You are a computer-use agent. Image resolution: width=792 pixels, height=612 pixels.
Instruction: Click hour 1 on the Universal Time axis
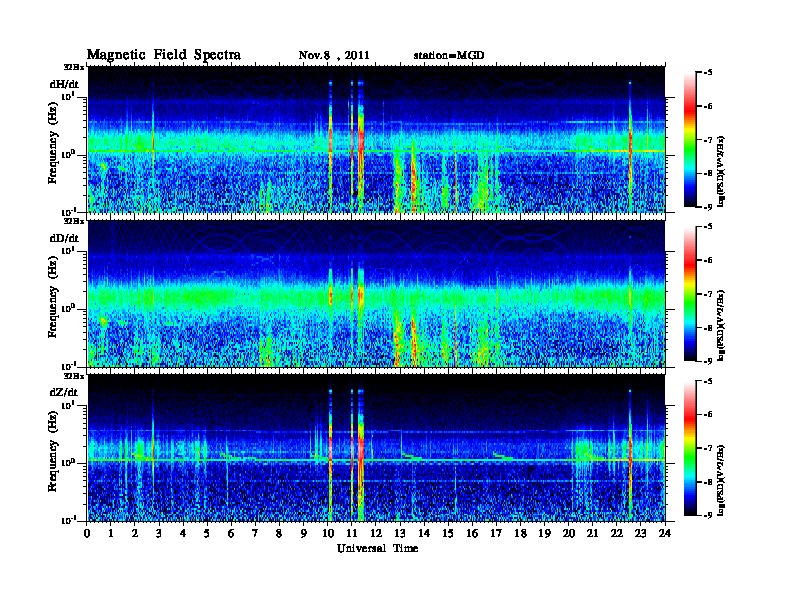pyautogui.click(x=111, y=533)
